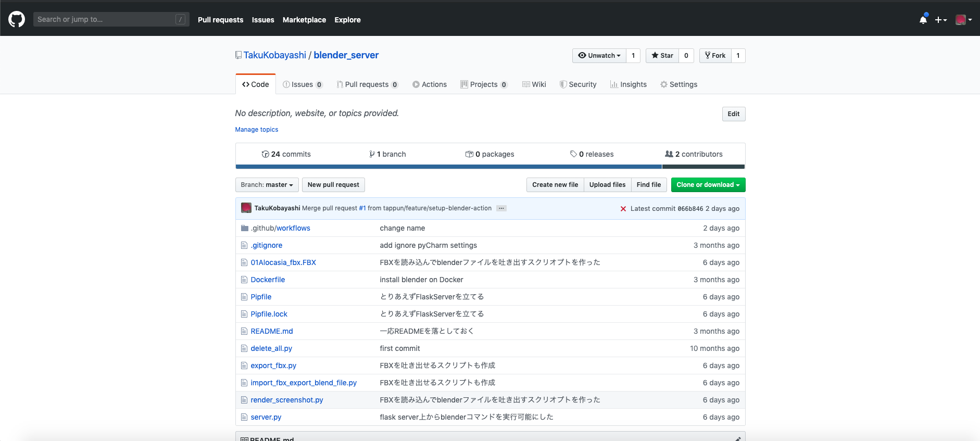The width and height of the screenshot is (980, 441).
Task: Open the Clone or download dropdown
Action: coord(708,185)
